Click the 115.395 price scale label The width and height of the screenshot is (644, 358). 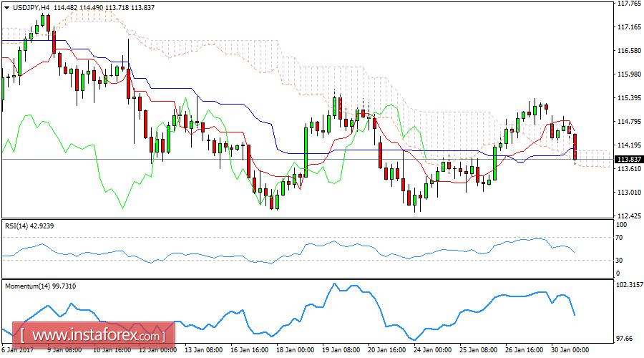point(629,98)
